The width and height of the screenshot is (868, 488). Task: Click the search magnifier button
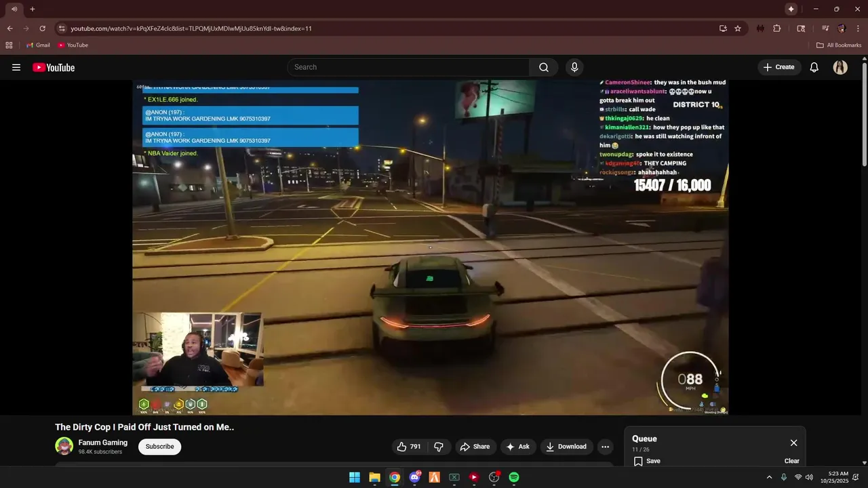click(544, 67)
